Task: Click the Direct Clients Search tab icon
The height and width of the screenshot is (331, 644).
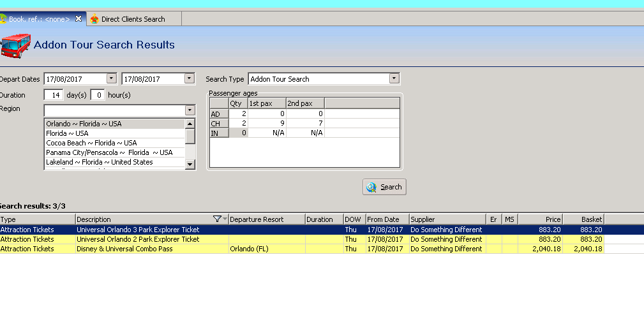Action: click(x=94, y=19)
